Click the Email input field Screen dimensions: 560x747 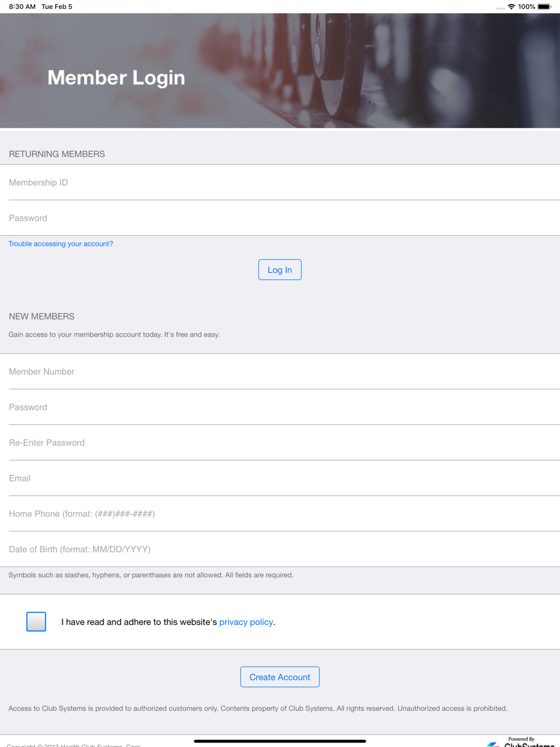point(280,478)
